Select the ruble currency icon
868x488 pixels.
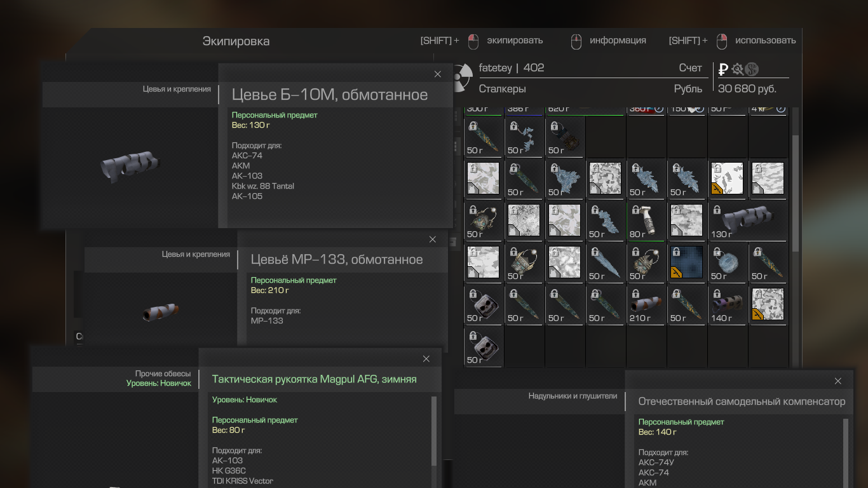point(723,69)
